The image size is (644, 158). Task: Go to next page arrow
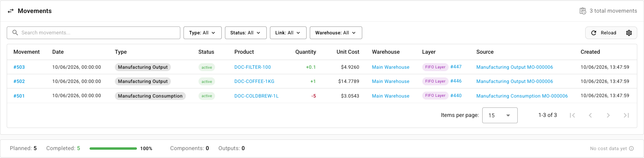pos(608,115)
